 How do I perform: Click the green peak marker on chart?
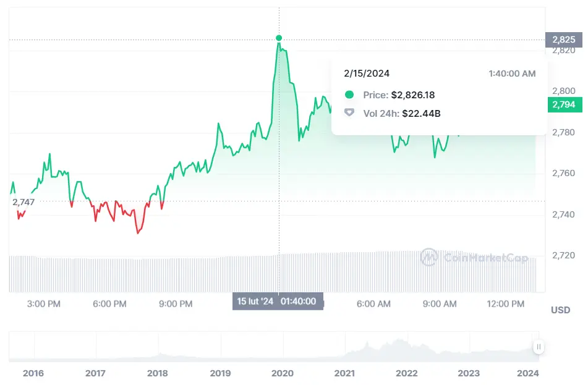pyautogui.click(x=279, y=38)
